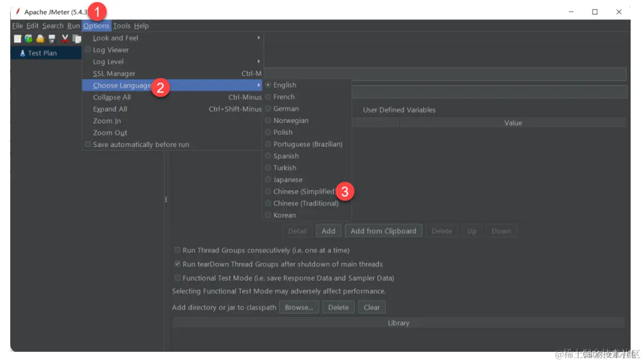Click the Detail button
Viewport: 644px width, 363px height.
[297, 231]
